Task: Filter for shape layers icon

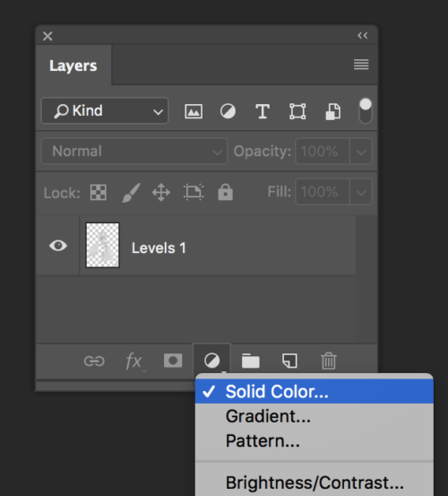Action: (297, 111)
